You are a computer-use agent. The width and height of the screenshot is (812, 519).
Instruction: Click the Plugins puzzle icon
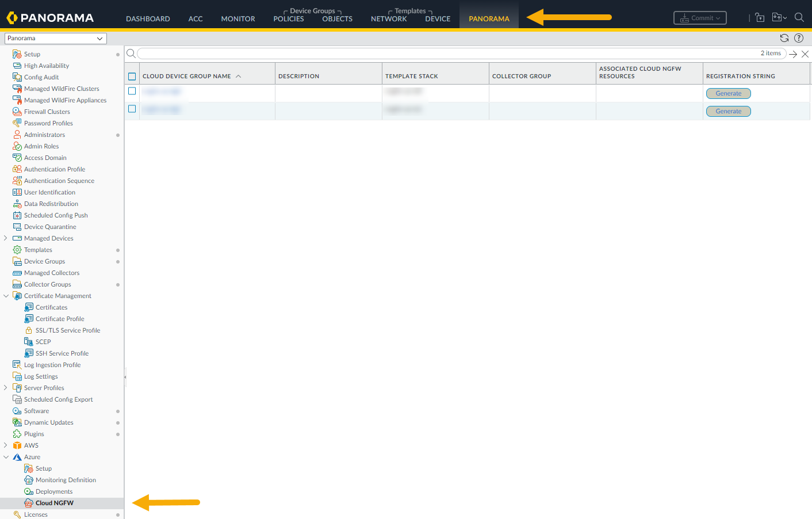click(17, 434)
